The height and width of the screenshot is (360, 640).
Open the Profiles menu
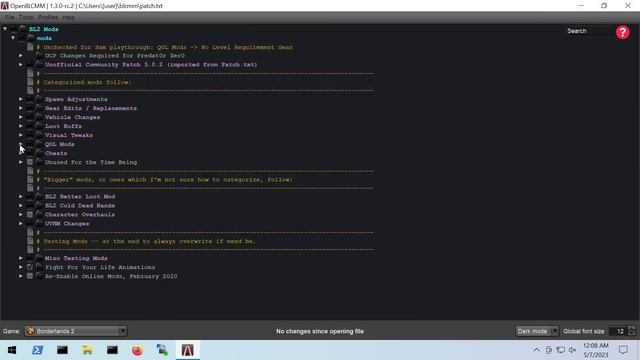tap(48, 17)
